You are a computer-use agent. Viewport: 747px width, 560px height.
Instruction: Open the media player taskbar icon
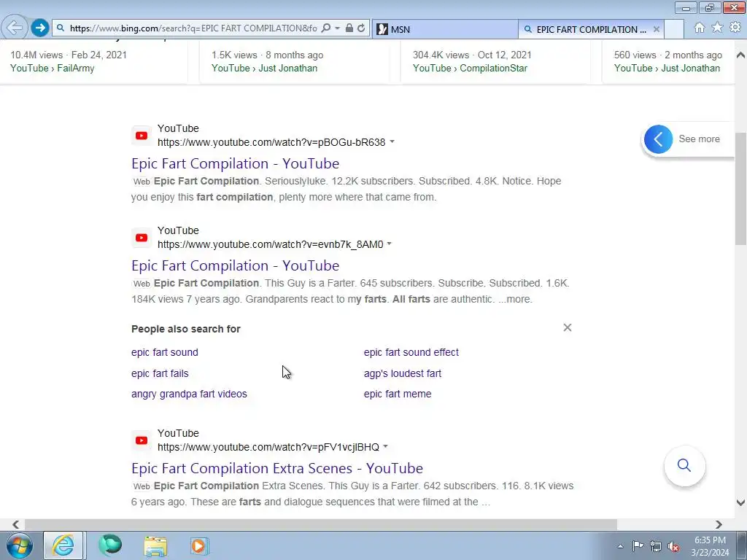(x=198, y=545)
